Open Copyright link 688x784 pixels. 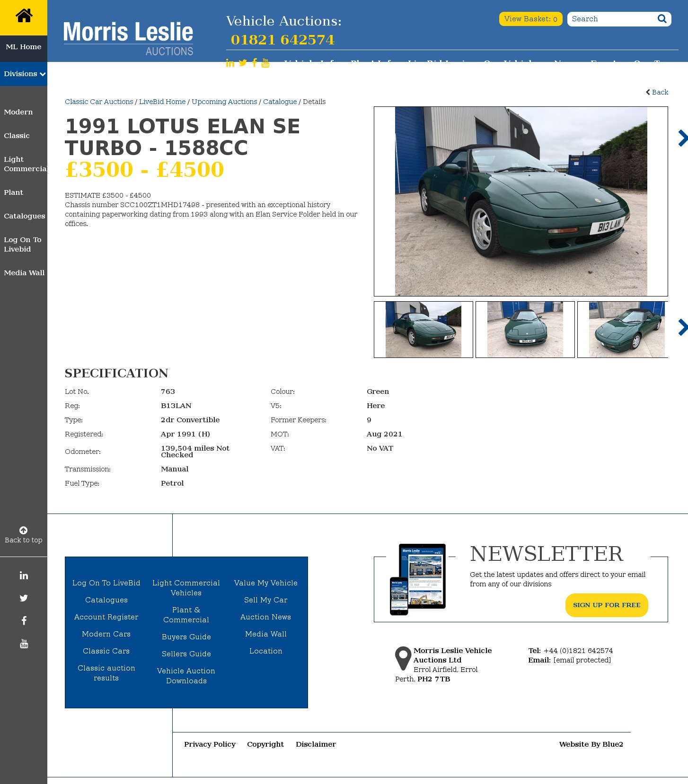[265, 744]
